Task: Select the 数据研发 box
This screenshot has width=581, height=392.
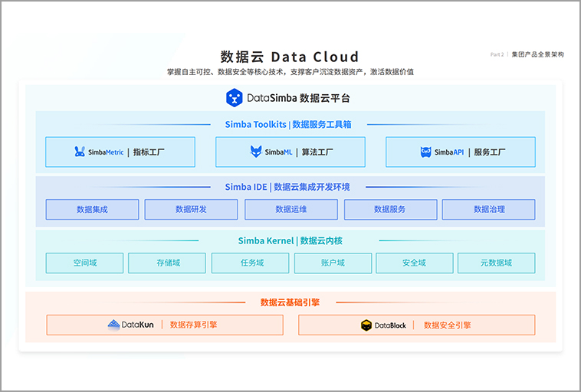Action: [191, 210]
